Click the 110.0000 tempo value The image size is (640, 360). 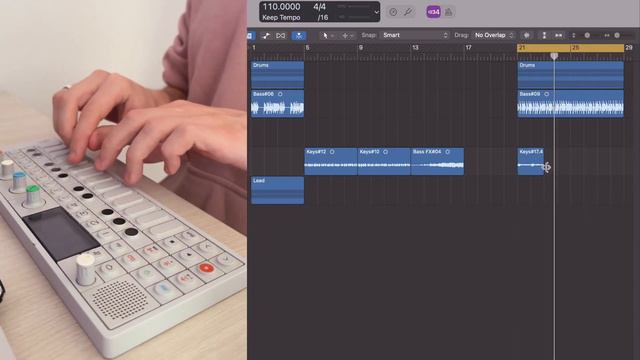pyautogui.click(x=282, y=7)
